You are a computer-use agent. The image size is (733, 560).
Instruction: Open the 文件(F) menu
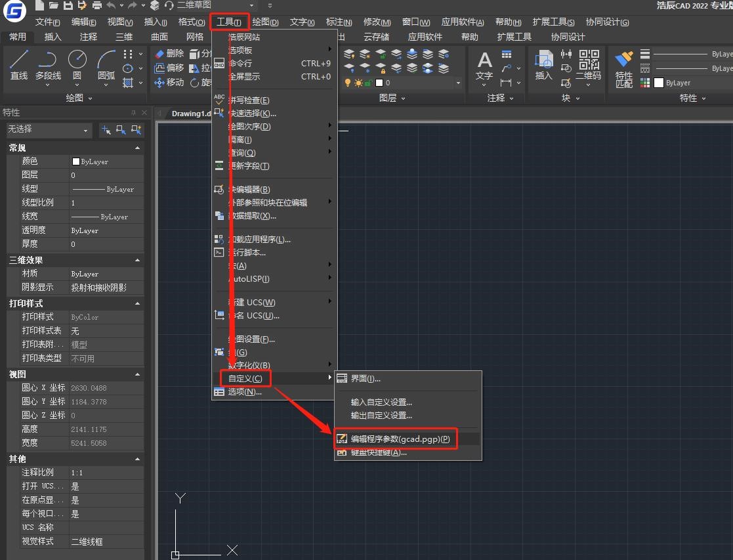click(x=48, y=22)
